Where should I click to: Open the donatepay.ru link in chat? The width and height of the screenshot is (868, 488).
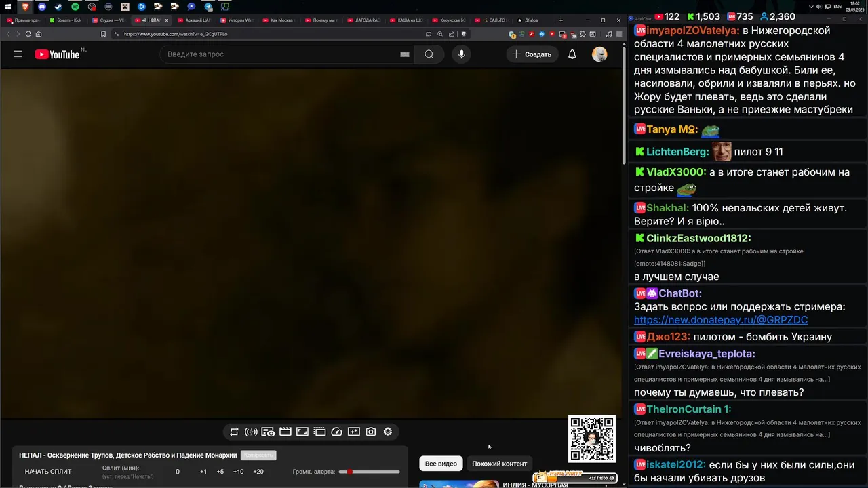click(x=721, y=320)
